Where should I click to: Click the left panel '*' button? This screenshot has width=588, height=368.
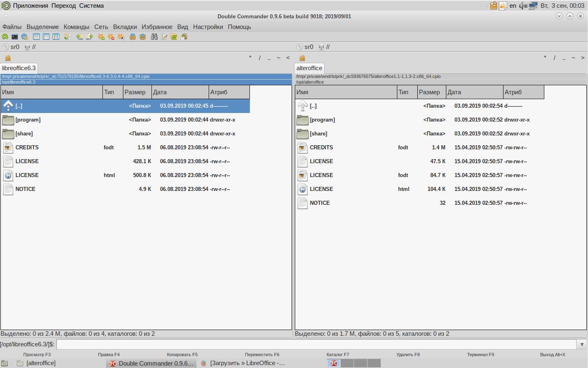click(x=250, y=58)
